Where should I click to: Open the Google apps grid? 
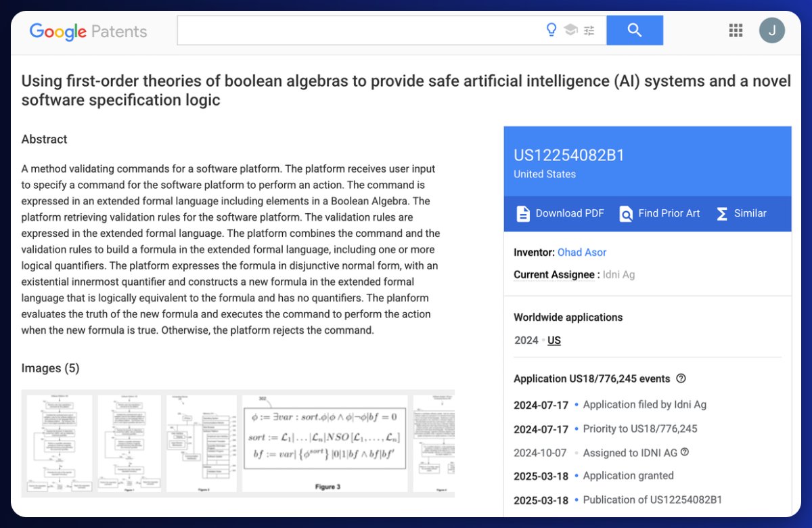pyautogui.click(x=735, y=30)
